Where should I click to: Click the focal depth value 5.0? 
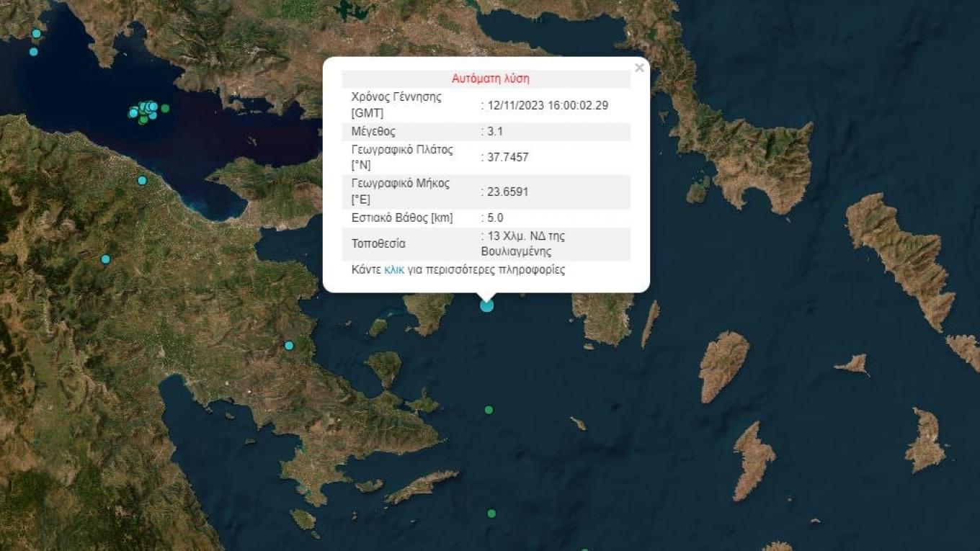(496, 218)
